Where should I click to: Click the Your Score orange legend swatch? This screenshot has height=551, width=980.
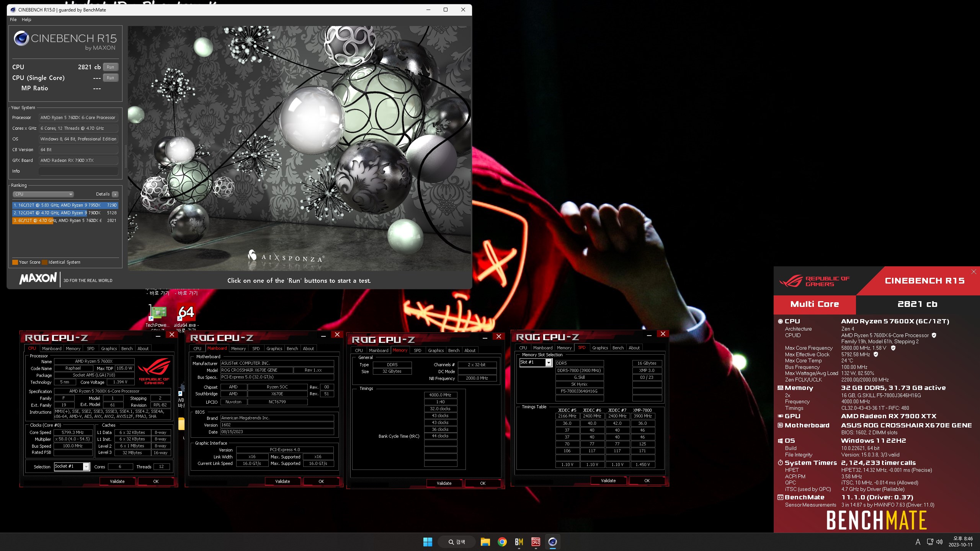tap(15, 262)
